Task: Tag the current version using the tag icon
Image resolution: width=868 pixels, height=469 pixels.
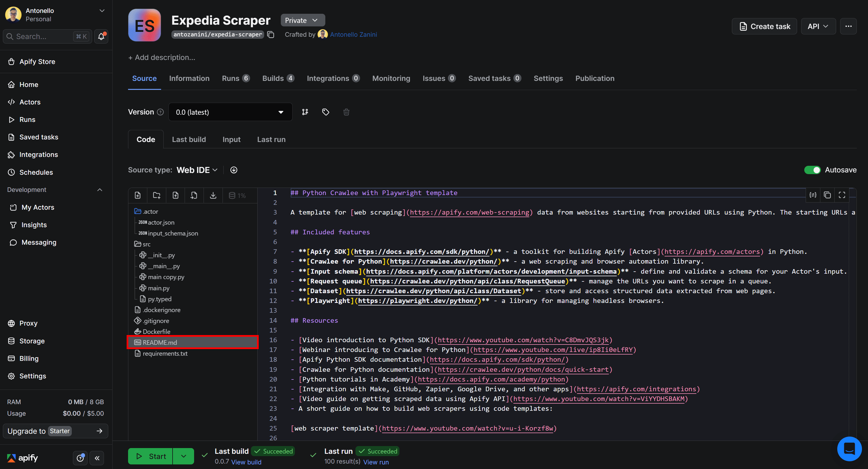Action: coord(326,112)
